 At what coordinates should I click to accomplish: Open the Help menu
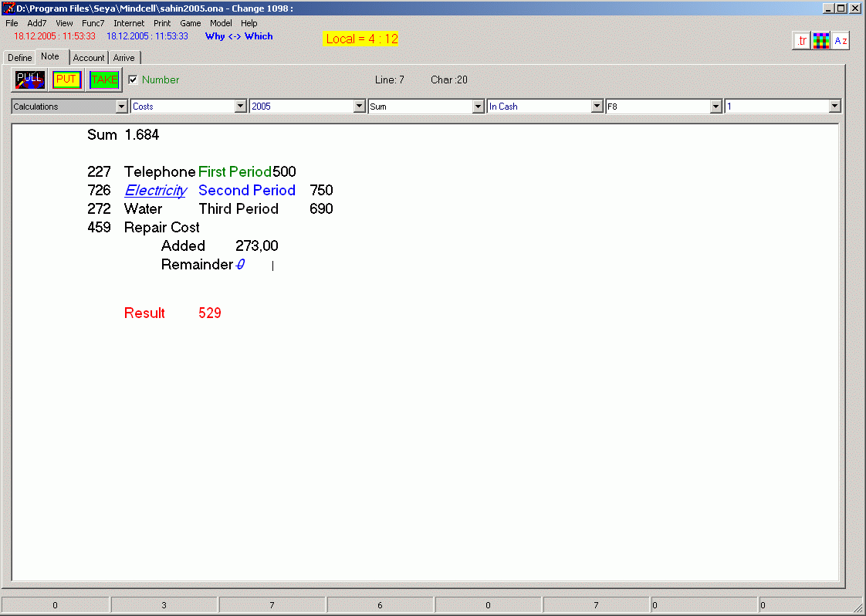[x=249, y=23]
